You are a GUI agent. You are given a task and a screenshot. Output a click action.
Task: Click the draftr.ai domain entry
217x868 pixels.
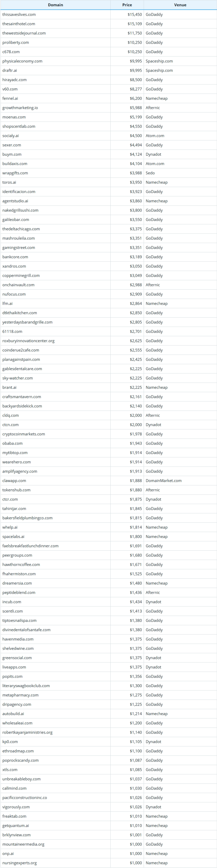coord(10,70)
